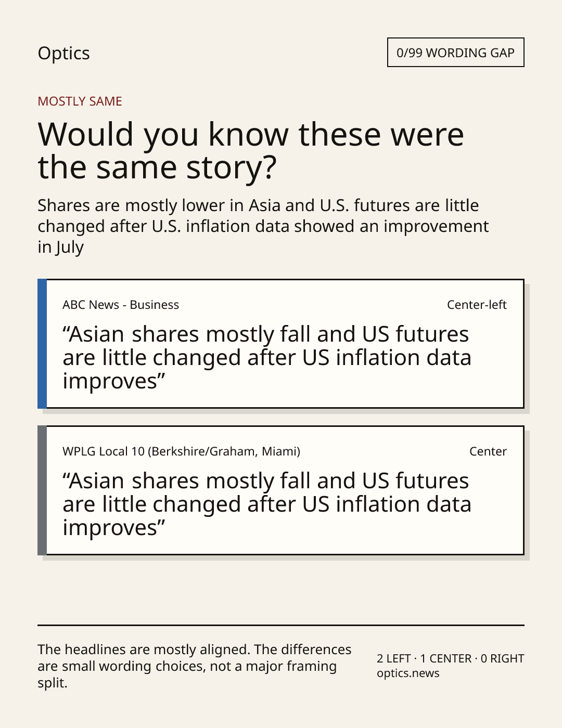
Task: Visit the optics.news link
Action: tap(408, 673)
